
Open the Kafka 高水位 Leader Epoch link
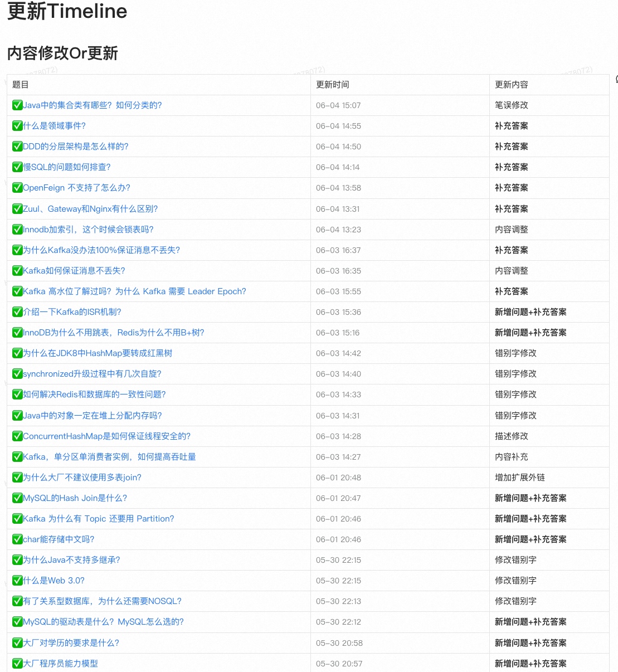point(134,291)
